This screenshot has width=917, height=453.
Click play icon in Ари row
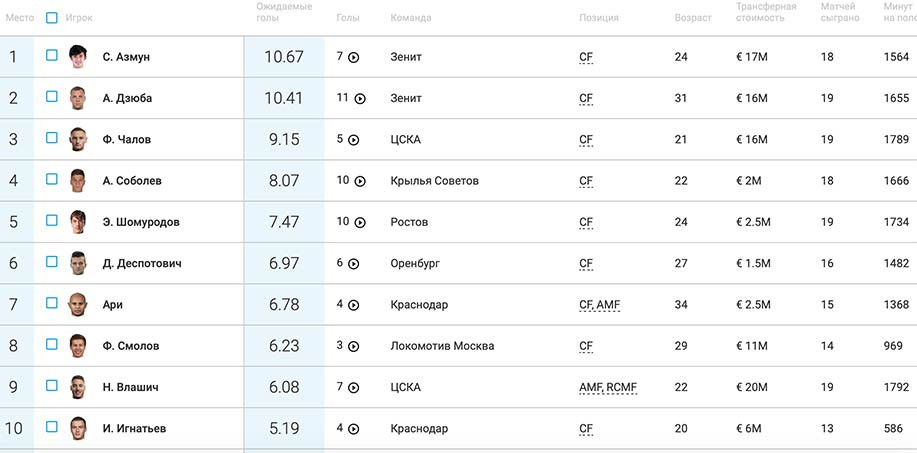(353, 305)
